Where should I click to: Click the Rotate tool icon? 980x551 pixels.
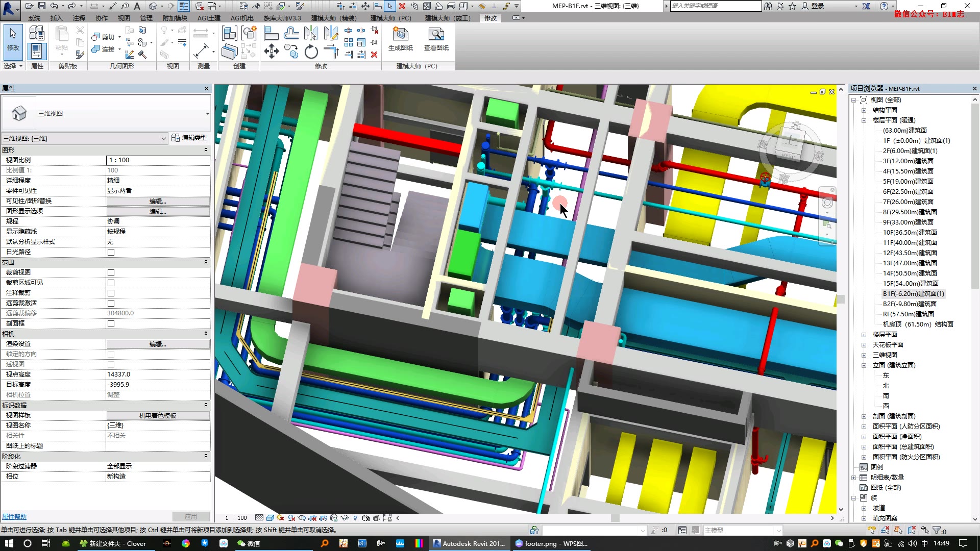tap(311, 52)
